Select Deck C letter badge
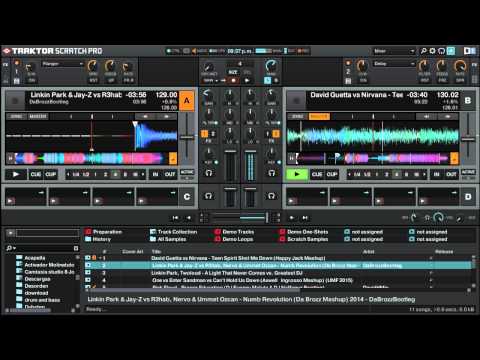 (187, 197)
